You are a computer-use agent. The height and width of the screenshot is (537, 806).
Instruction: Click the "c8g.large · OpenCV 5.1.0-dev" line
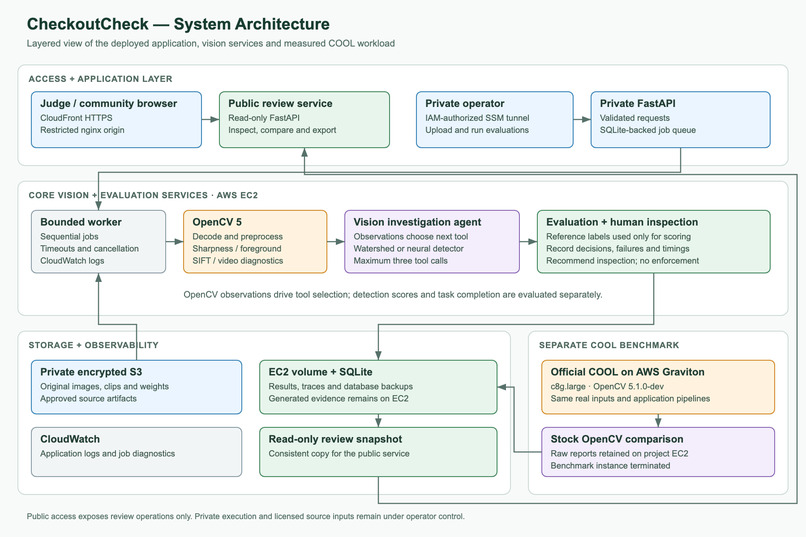point(607,387)
